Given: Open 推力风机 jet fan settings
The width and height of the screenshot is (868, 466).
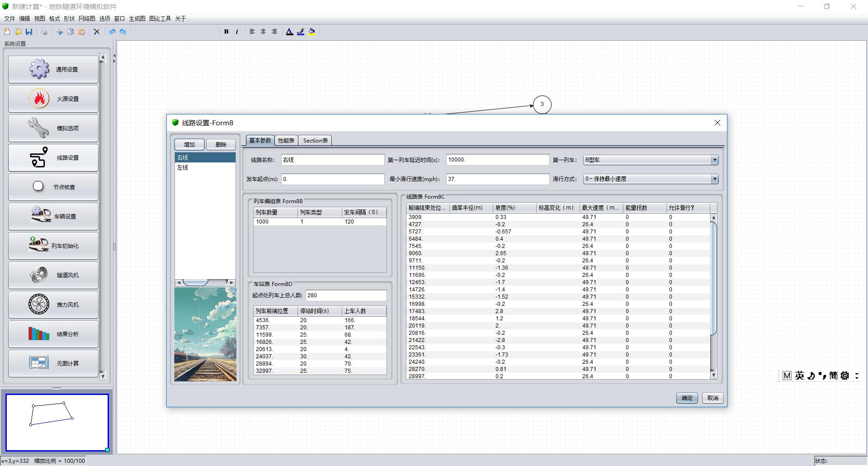Looking at the screenshot, I should coord(53,304).
